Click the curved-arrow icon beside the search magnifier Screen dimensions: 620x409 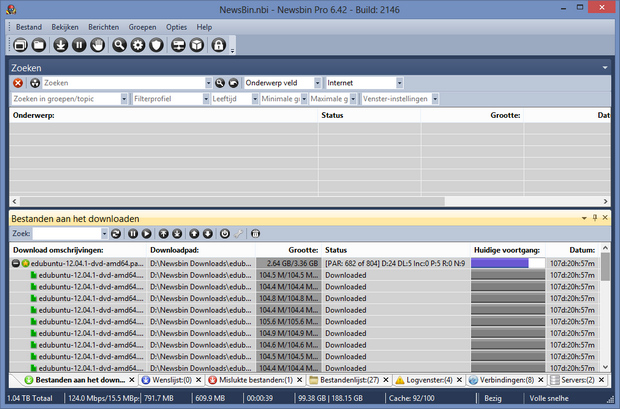[x=234, y=83]
